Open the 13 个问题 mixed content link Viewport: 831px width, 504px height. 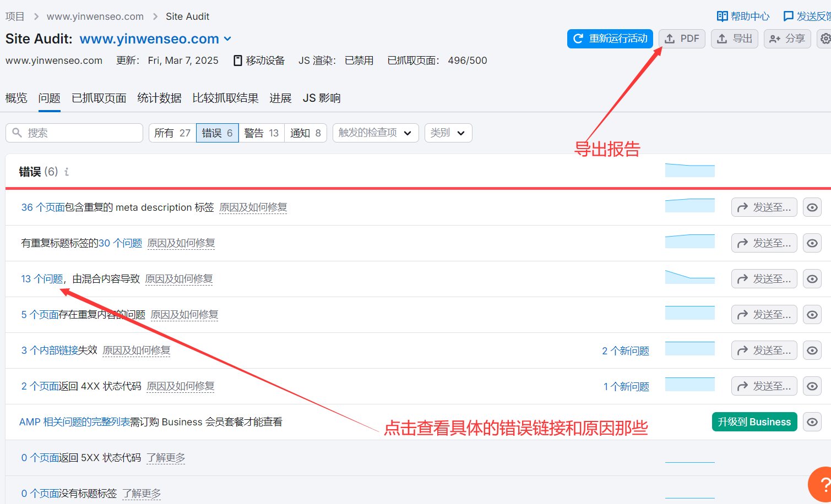click(x=42, y=279)
